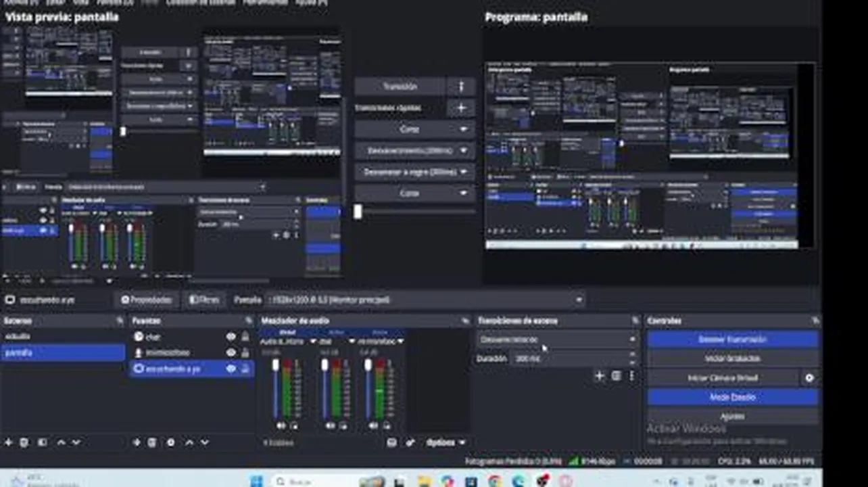
Task: Open transition properties three-dot menu
Action: pos(631,376)
